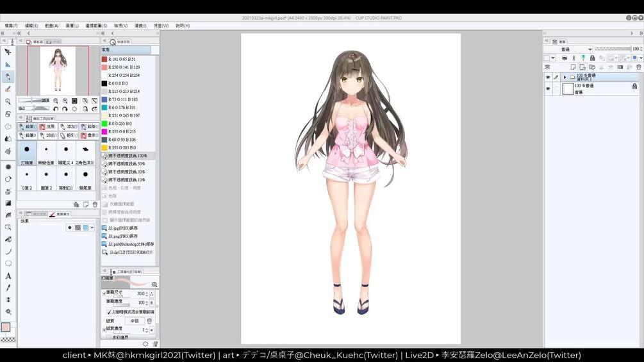
Task: Click 將不透明度設為 50% quick access entry
Action: tap(129, 164)
